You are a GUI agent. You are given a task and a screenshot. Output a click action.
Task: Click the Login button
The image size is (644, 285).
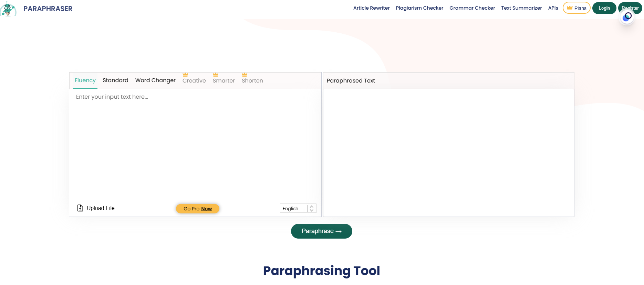tap(604, 8)
